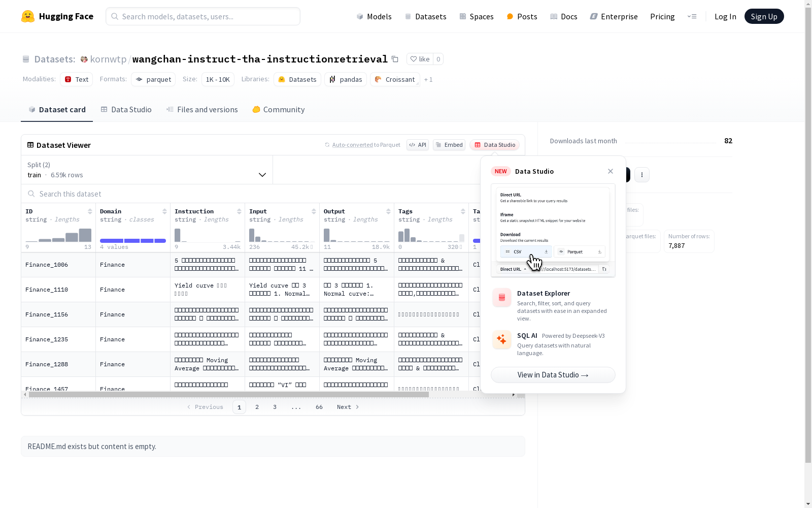Open the extra navigation menu icon
Viewport: 812px width, 508px height.
tap(692, 16)
